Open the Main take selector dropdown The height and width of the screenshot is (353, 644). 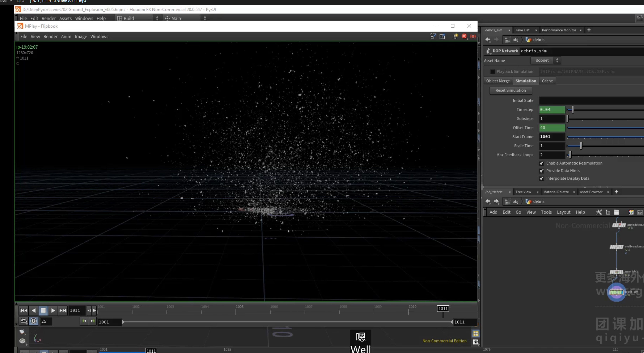185,18
